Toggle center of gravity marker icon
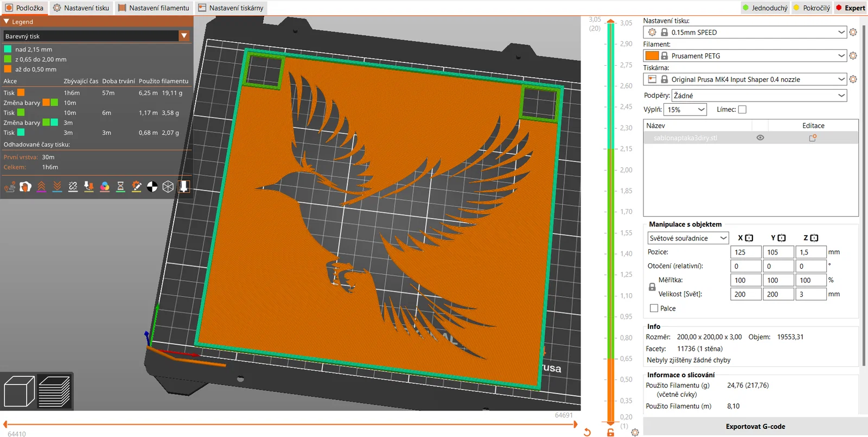 point(152,187)
